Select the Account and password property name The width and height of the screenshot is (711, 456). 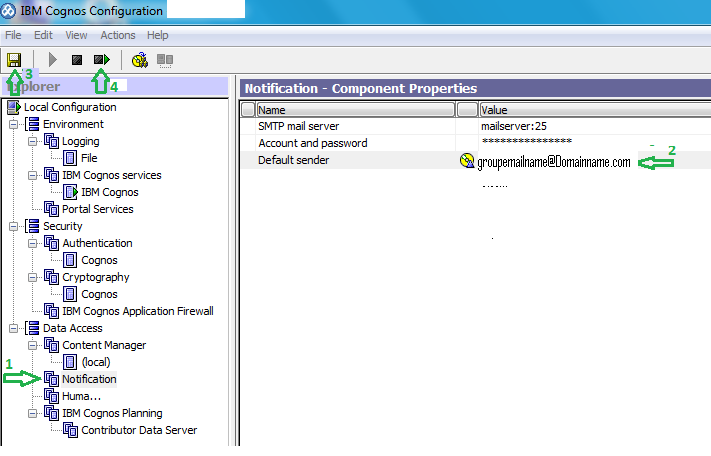point(313,143)
